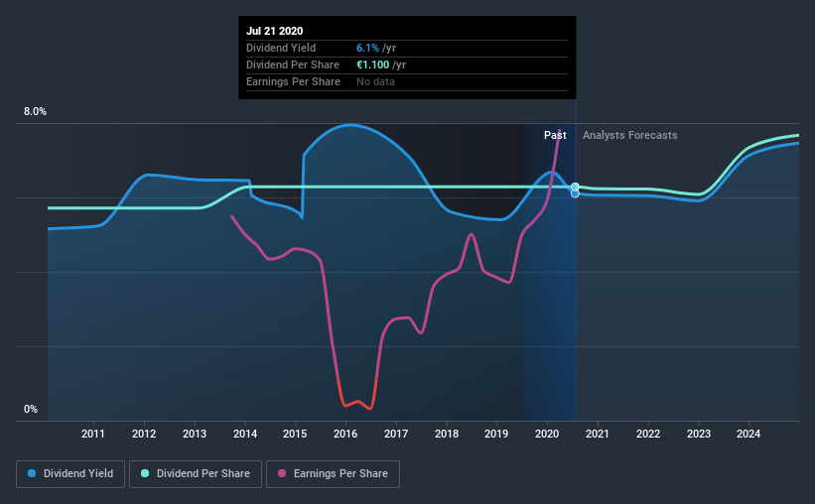
Task: Click the €1.100 dividend per share value
Action: [372, 64]
